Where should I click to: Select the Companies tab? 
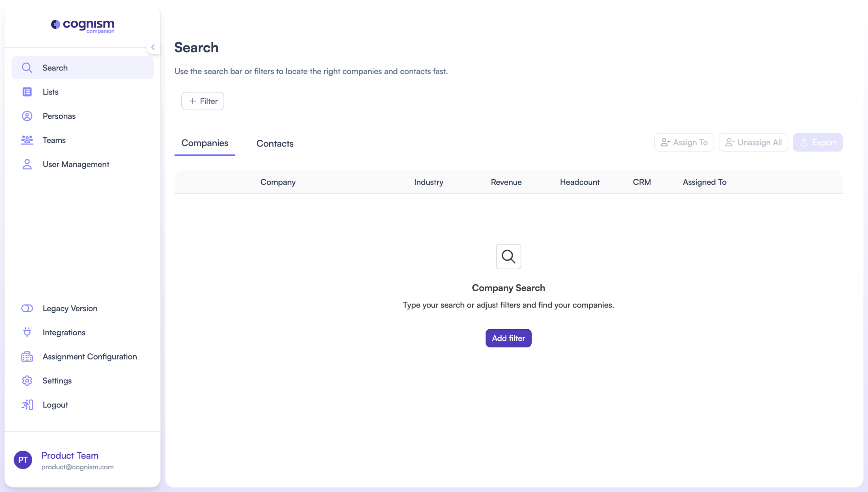[x=205, y=143]
